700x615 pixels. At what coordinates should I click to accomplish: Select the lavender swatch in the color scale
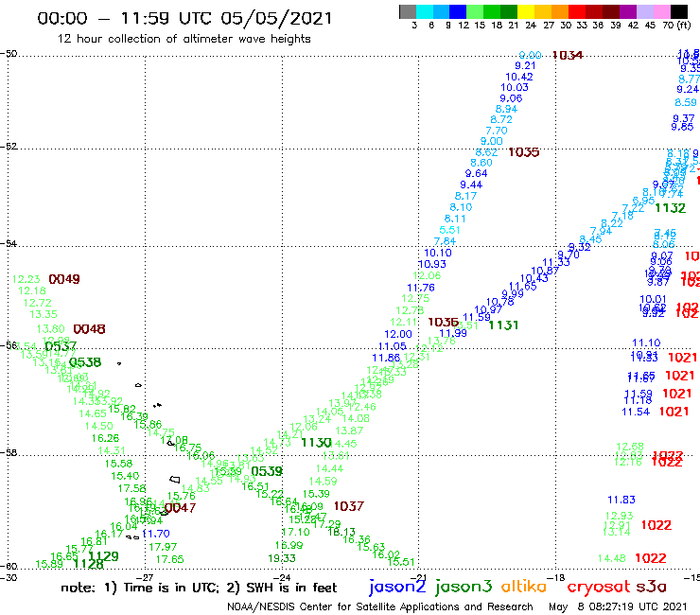point(644,11)
